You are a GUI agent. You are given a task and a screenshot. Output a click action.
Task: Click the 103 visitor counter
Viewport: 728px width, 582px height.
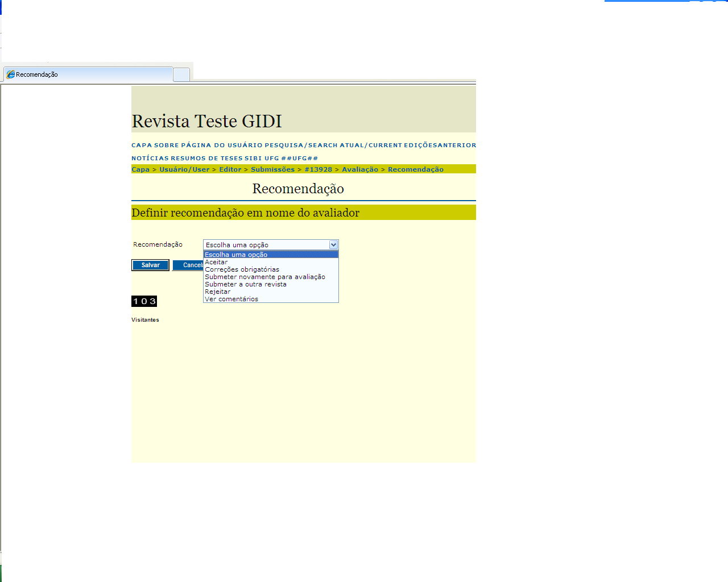point(144,301)
